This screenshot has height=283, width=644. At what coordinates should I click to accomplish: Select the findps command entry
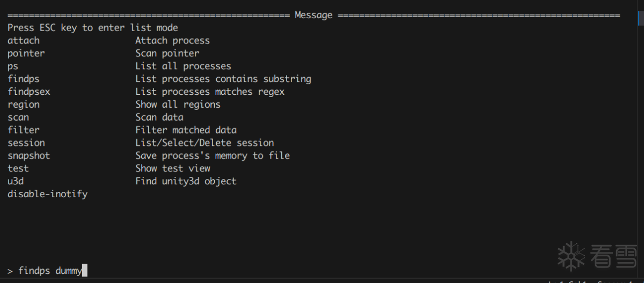pos(24,79)
